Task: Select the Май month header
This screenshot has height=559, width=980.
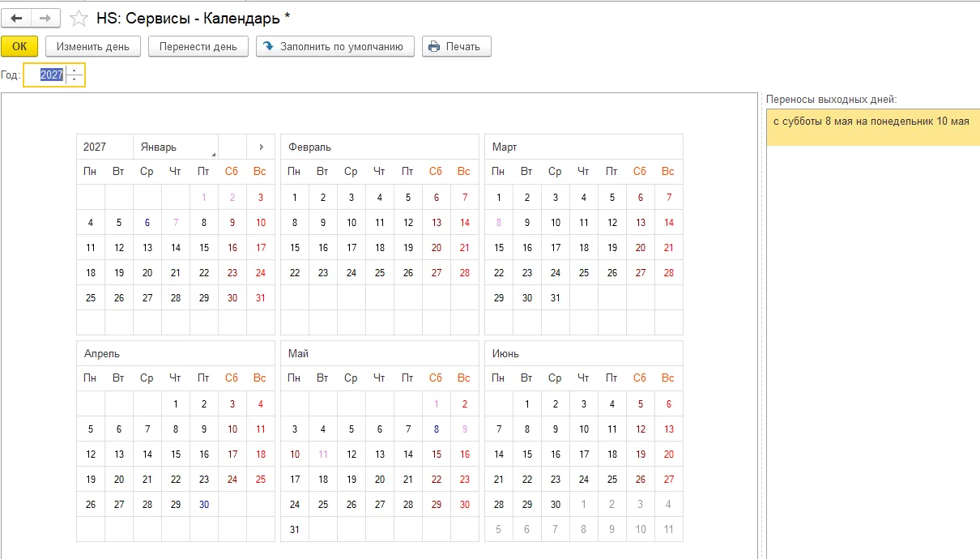Action: coord(380,353)
